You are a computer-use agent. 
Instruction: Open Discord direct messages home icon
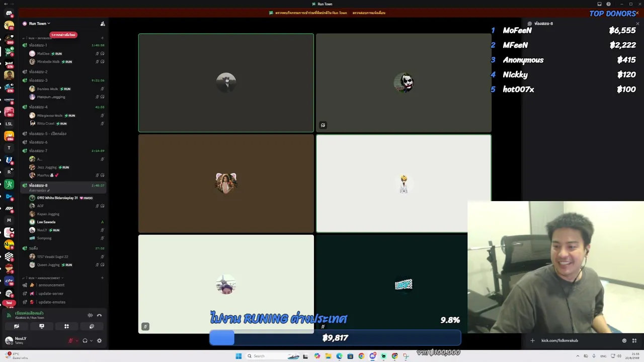coord(9,14)
